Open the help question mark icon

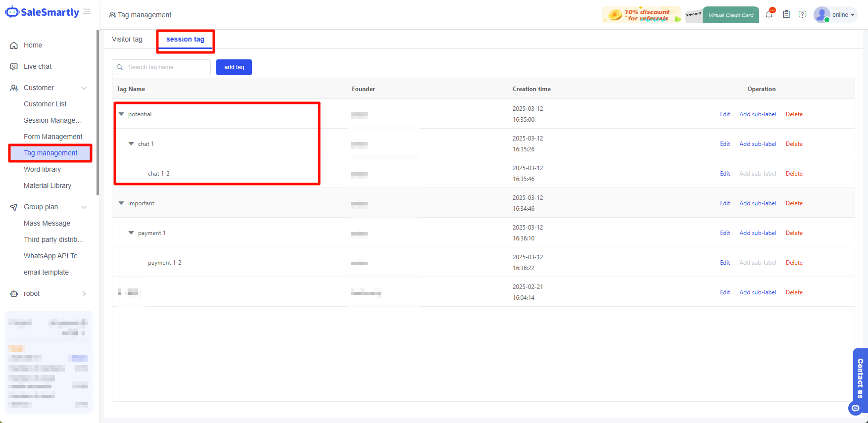tap(802, 15)
